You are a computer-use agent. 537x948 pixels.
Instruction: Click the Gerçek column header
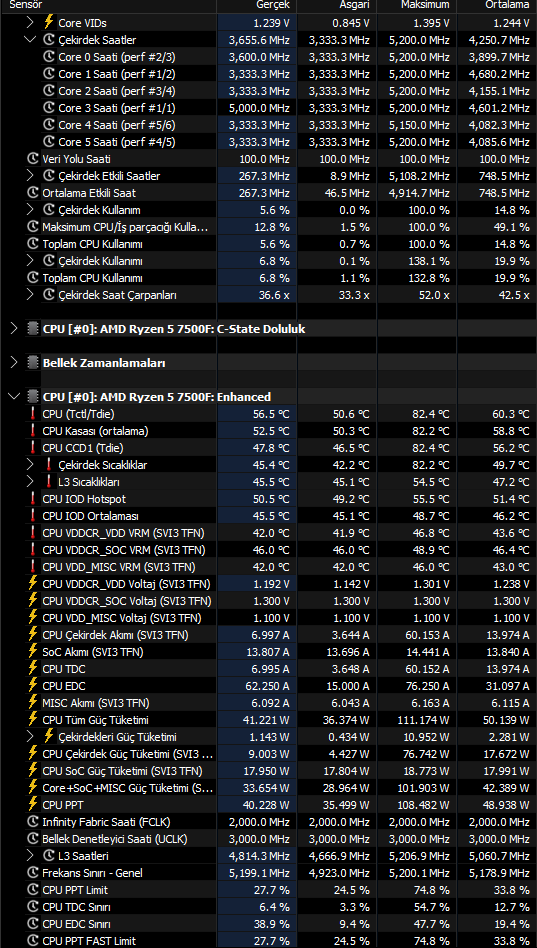[x=257, y=5]
